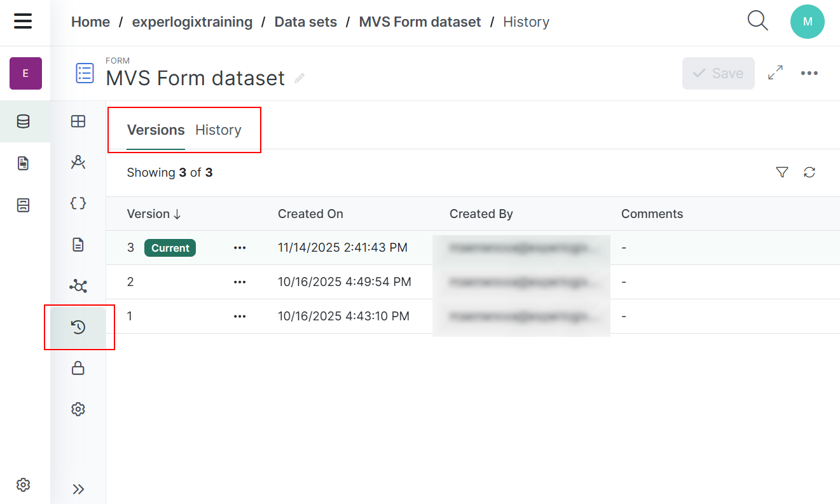Open the options menu for version 3
The width and height of the screenshot is (840, 504).
tap(240, 248)
